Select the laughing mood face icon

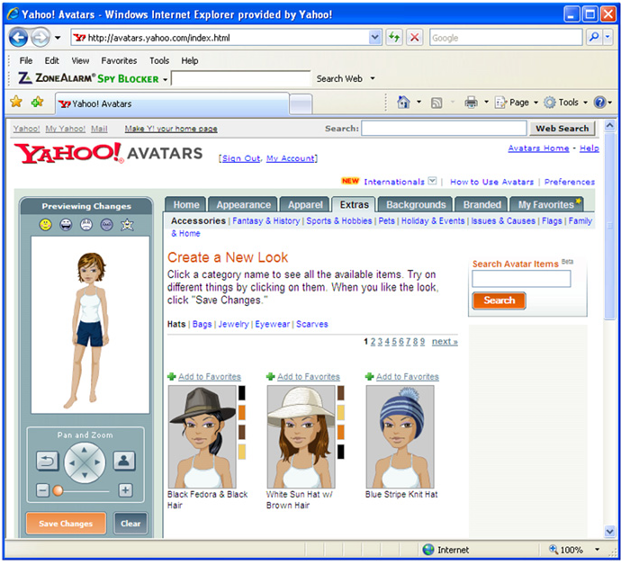pos(66,224)
